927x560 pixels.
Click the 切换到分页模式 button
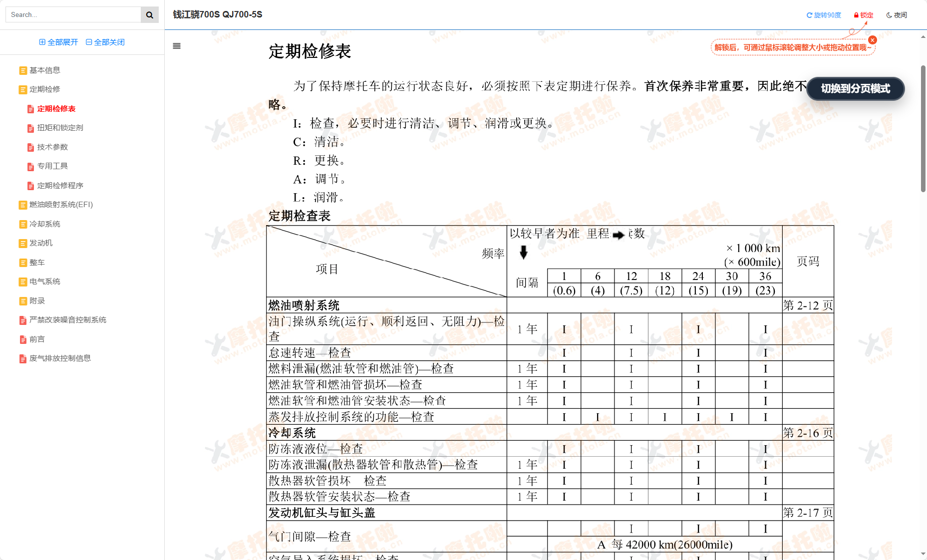[855, 89]
